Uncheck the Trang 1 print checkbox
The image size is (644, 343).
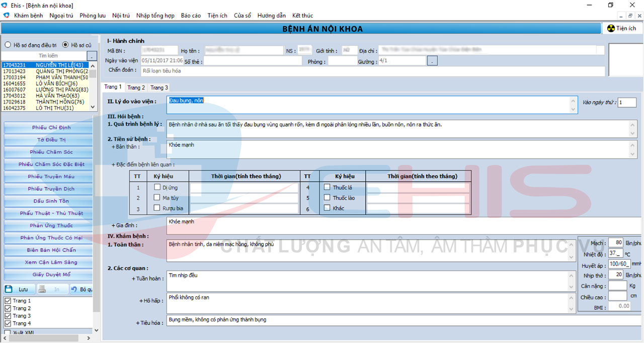(8, 301)
